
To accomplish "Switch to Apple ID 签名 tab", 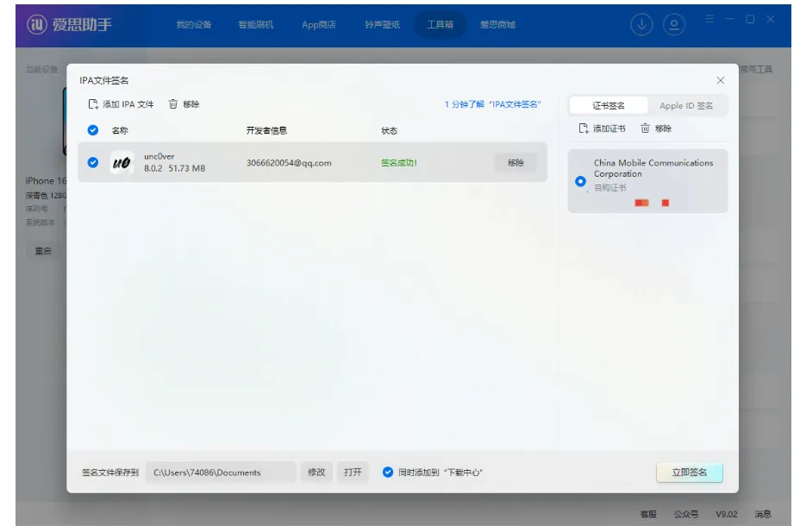I will 686,105.
